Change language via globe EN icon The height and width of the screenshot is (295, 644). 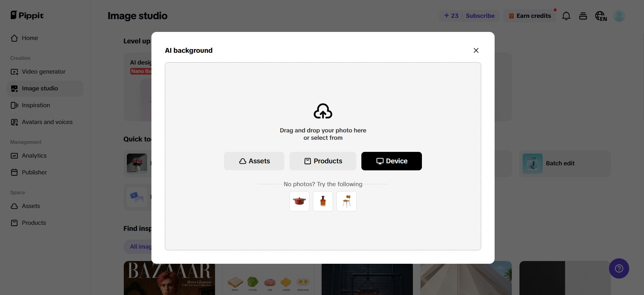point(601,16)
